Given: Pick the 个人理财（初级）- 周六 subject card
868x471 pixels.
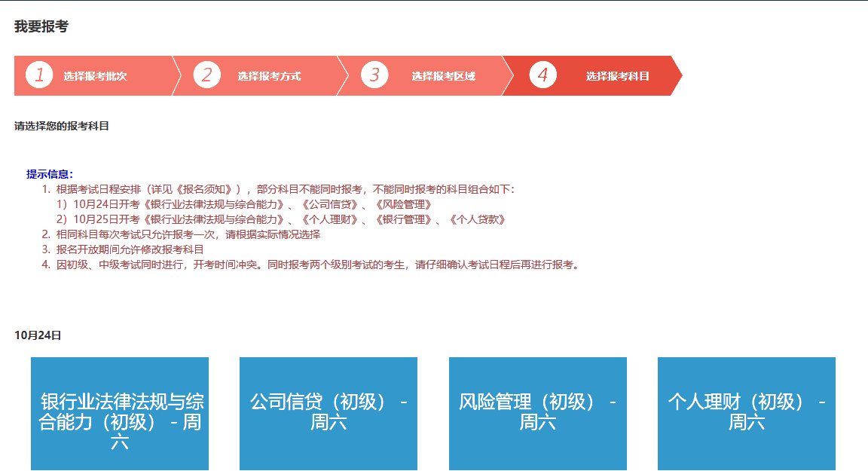Looking at the screenshot, I should 745,414.
